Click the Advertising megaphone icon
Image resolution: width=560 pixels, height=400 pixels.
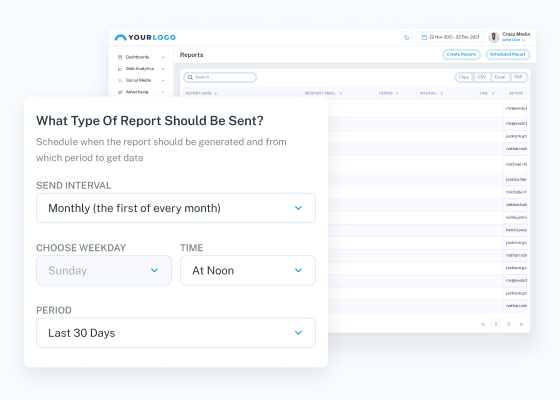[x=120, y=92]
